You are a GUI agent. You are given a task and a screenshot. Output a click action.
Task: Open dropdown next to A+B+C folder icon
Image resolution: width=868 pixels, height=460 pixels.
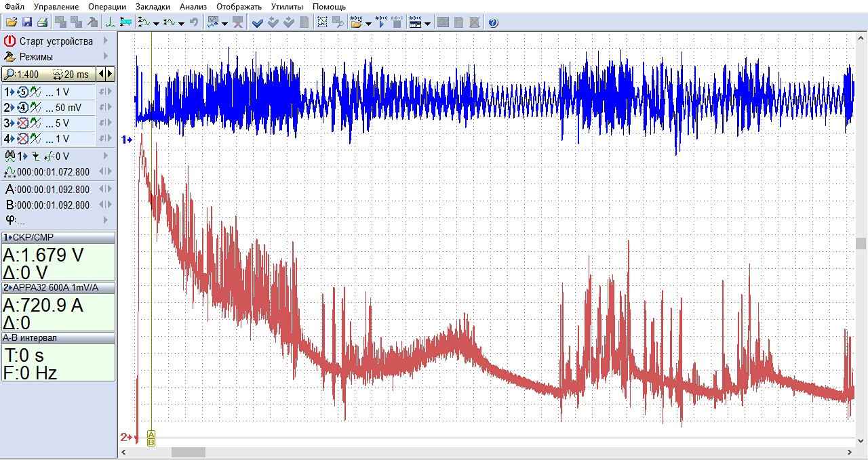click(x=368, y=23)
